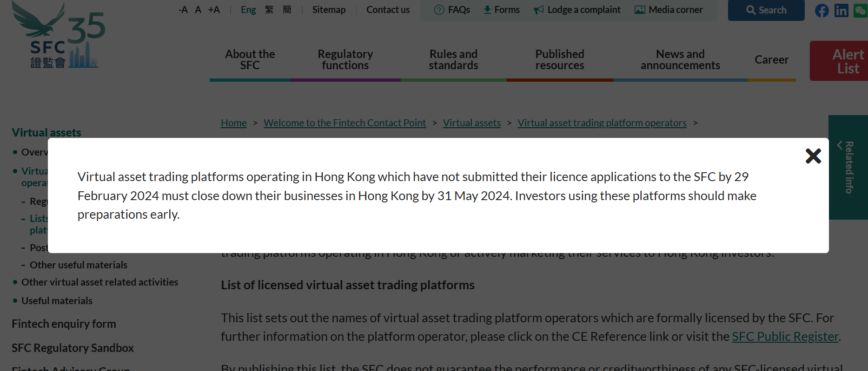
Task: Open Lodge a complaint link
Action: 577,10
